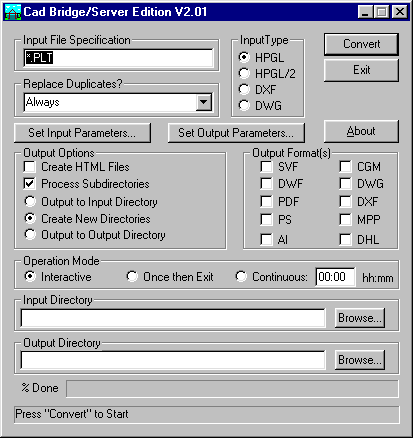The image size is (413, 438).
Task: Select HPGL/2 input type
Action: click(244, 73)
